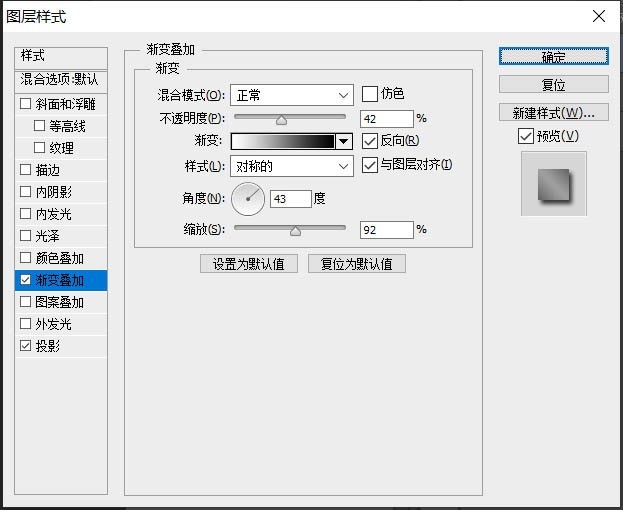Viewport: 623px width, 510px height.
Task: Enable the 斜面和浮雕 checkbox
Action: point(25,104)
